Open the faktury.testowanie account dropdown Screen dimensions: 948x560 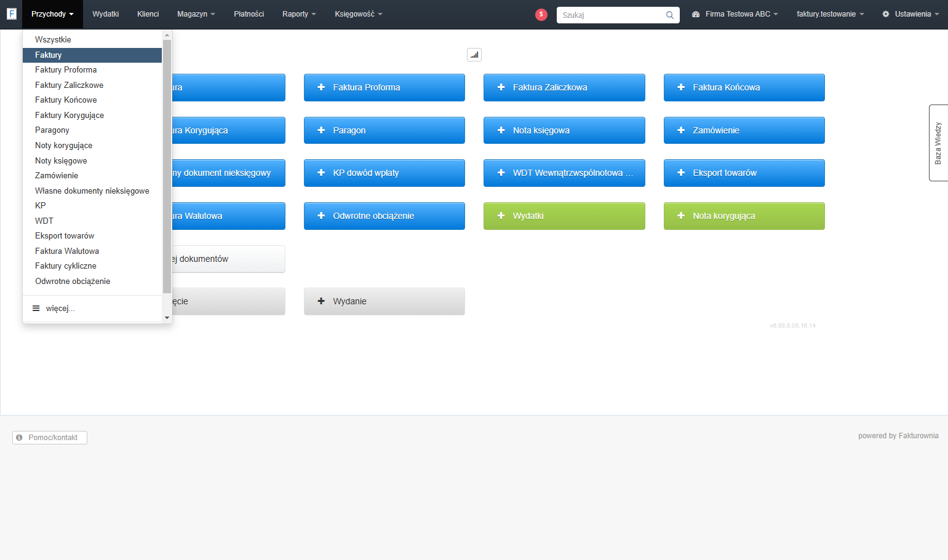click(830, 14)
